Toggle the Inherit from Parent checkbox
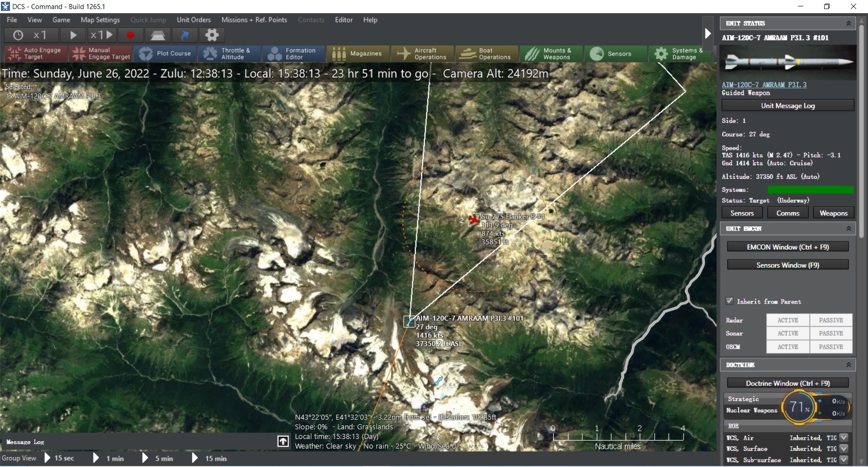Viewport: 868px width, 467px height. 729,301
